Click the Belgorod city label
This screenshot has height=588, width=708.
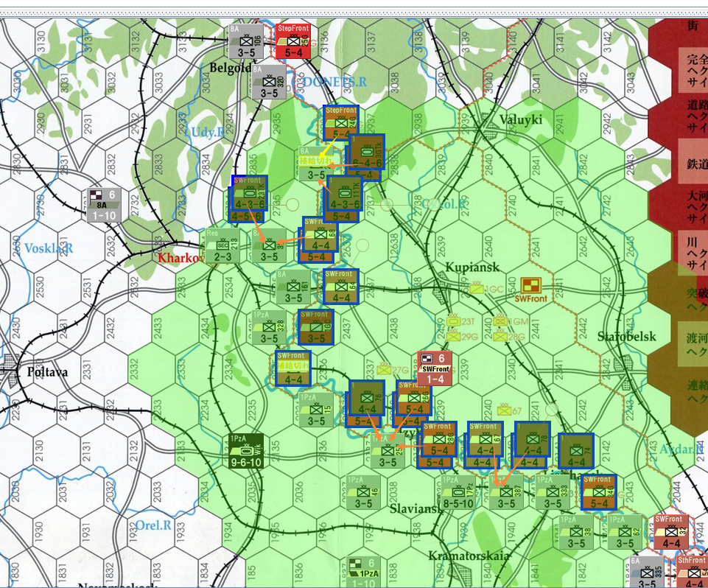pos(231,68)
